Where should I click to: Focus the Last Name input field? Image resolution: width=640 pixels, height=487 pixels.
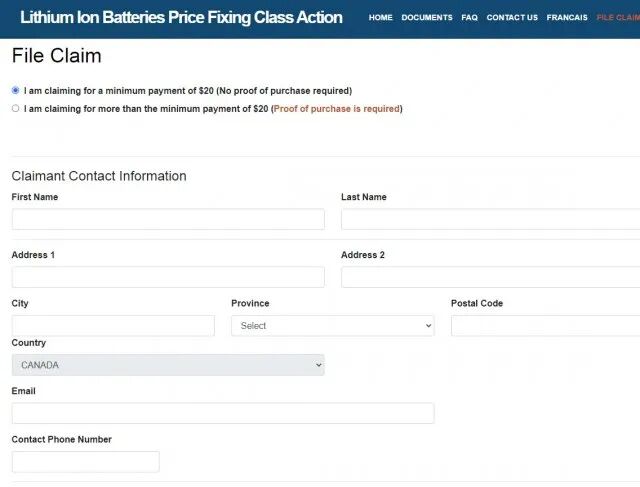[x=490, y=219]
